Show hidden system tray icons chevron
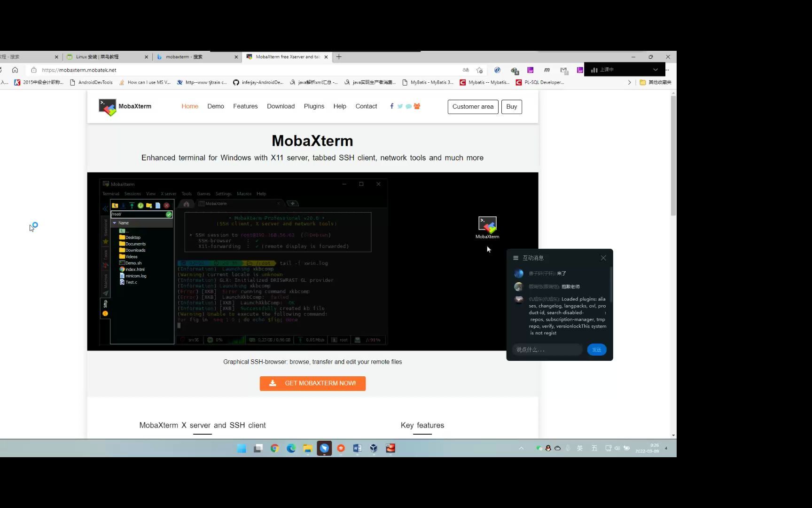The image size is (812, 508). pos(521,448)
